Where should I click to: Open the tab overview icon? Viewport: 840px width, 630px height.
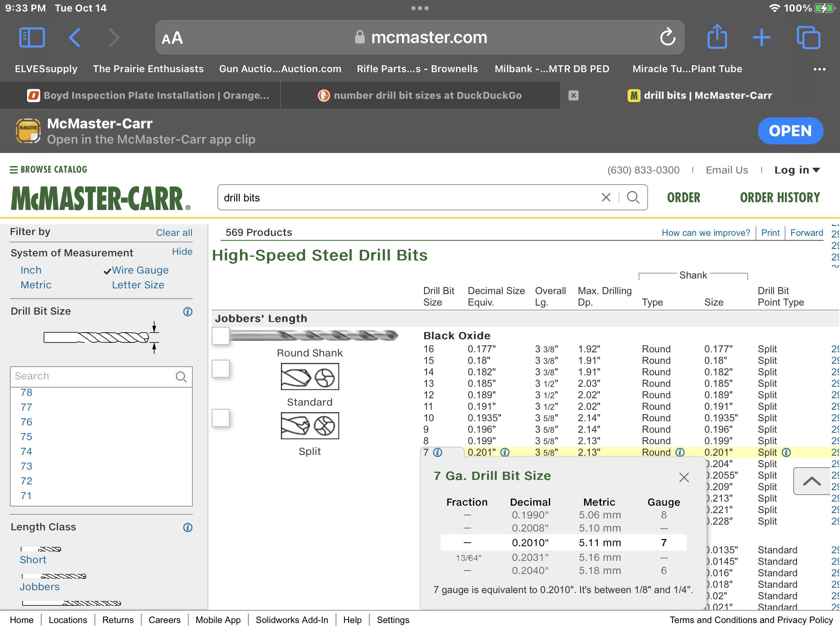pyautogui.click(x=808, y=38)
